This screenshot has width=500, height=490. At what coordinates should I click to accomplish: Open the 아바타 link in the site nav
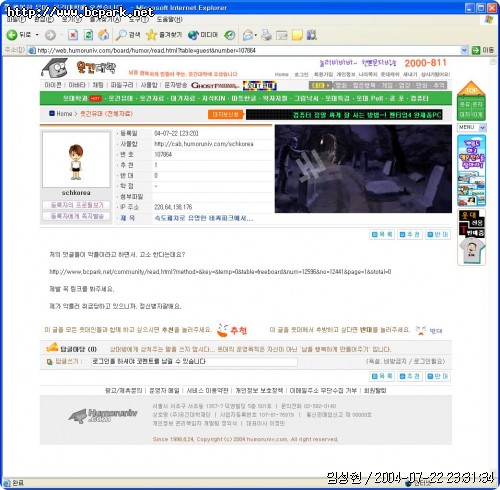pos(77,85)
